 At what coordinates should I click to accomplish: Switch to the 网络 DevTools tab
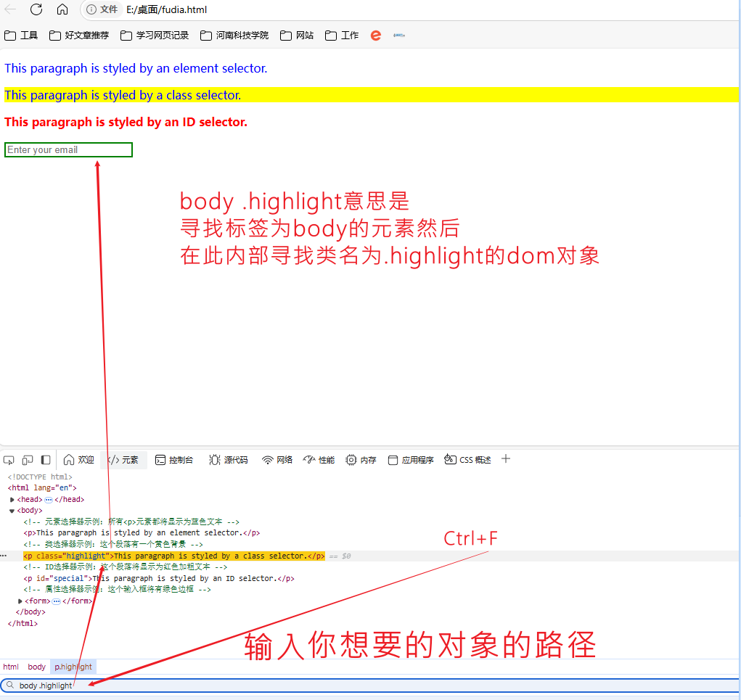tap(277, 460)
